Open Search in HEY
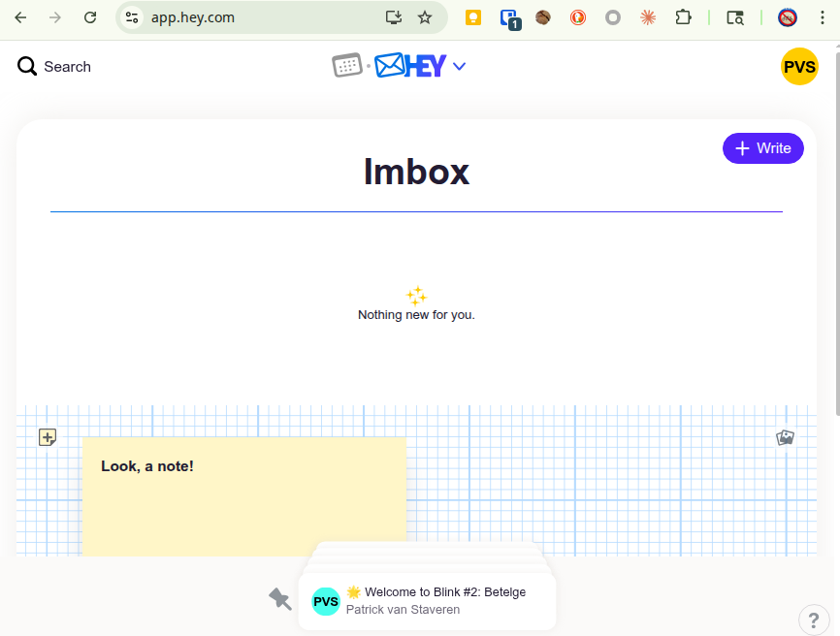840x636 pixels. pyautogui.click(x=54, y=66)
